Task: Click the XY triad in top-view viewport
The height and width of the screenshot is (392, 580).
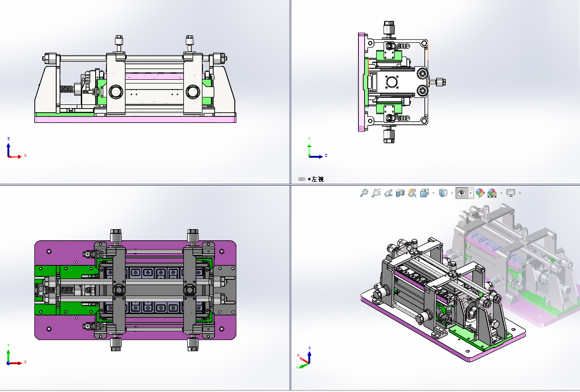Action: 16,354
